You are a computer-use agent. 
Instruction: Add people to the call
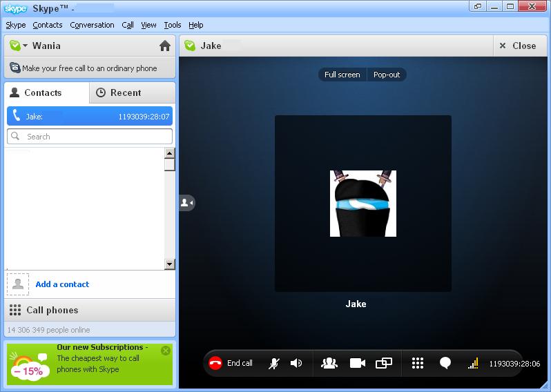(329, 363)
